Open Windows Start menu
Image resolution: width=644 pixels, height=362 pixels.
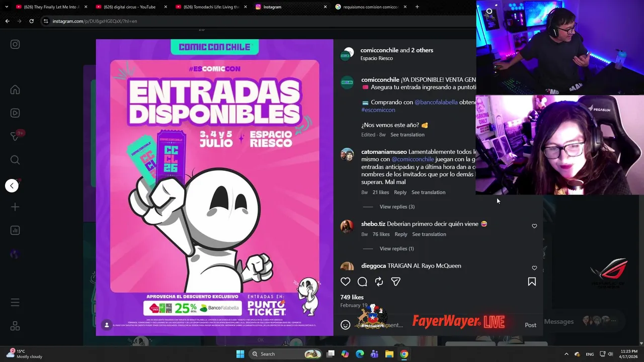click(x=240, y=354)
